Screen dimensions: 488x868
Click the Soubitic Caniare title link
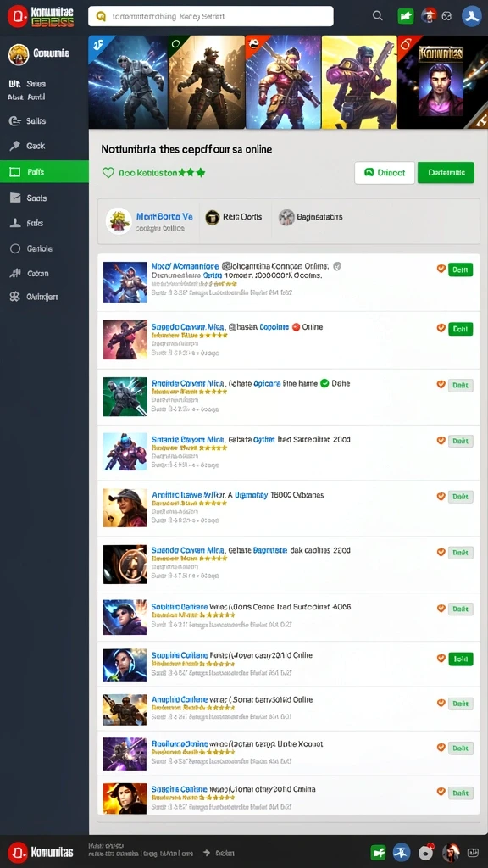pos(180,607)
